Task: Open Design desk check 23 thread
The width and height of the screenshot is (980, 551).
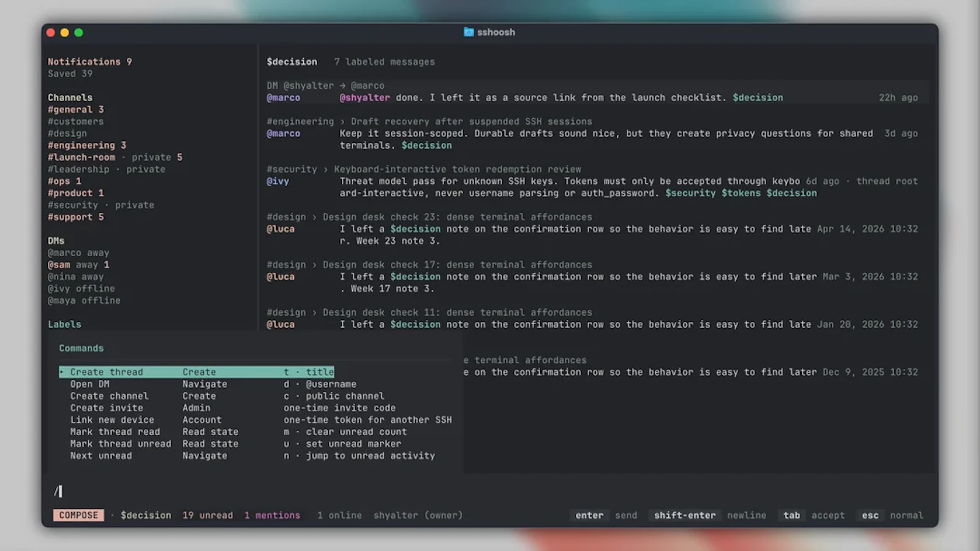Action: 457,217
